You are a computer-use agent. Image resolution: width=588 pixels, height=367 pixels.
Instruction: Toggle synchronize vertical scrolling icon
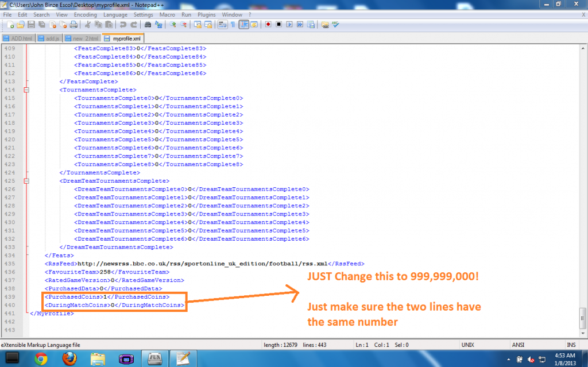pos(198,25)
